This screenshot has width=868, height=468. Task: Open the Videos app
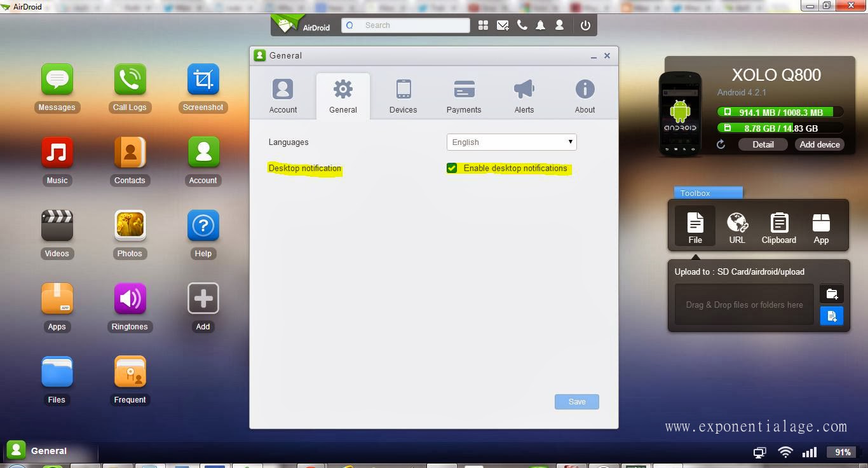(x=57, y=225)
